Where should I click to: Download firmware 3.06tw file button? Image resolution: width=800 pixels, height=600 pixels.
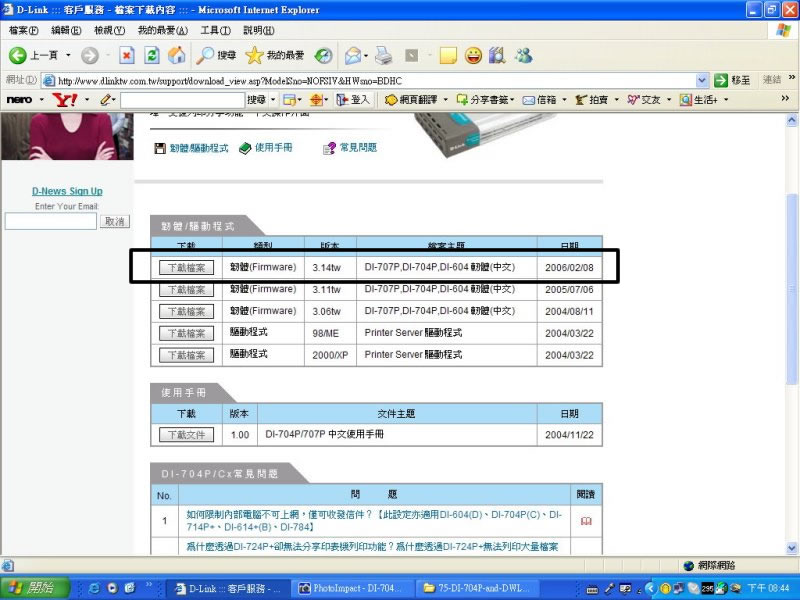(186, 311)
